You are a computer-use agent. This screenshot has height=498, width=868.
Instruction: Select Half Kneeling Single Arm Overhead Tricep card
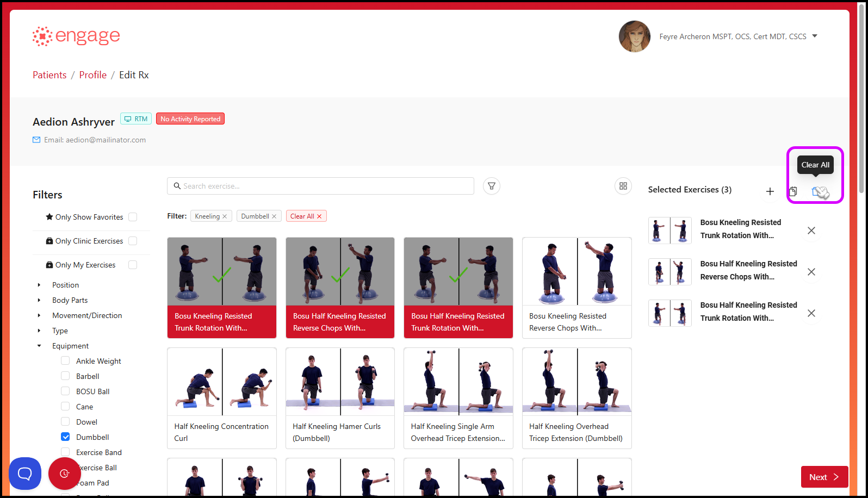click(458, 398)
